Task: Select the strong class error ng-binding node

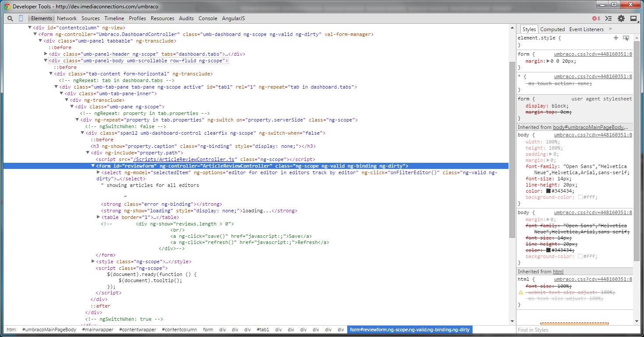Action: click(x=161, y=204)
